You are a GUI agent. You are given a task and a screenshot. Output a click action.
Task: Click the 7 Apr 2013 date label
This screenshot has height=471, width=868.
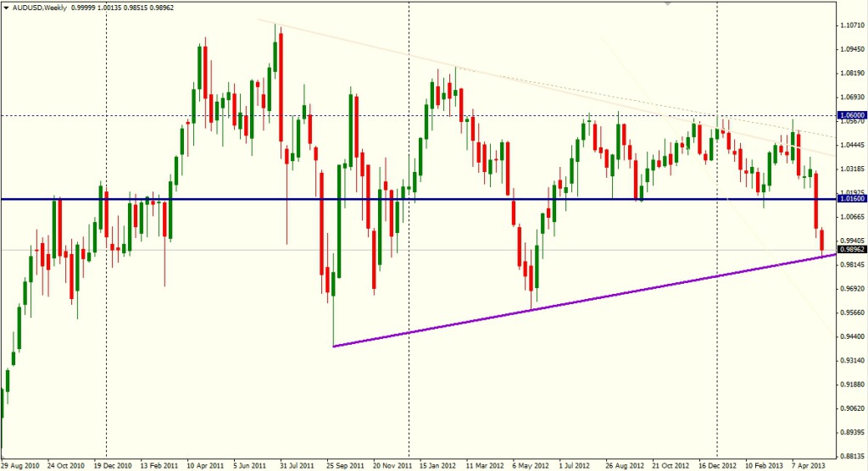[810, 465]
